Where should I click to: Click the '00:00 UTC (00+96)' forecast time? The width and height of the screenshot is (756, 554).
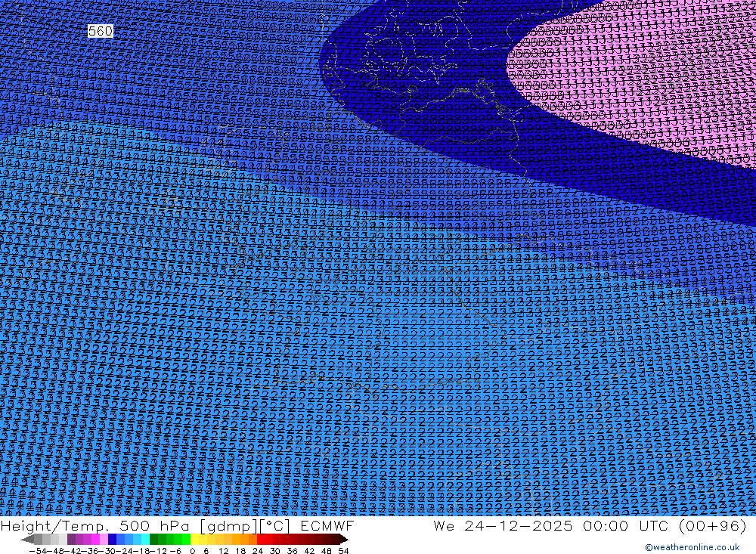[665, 525]
